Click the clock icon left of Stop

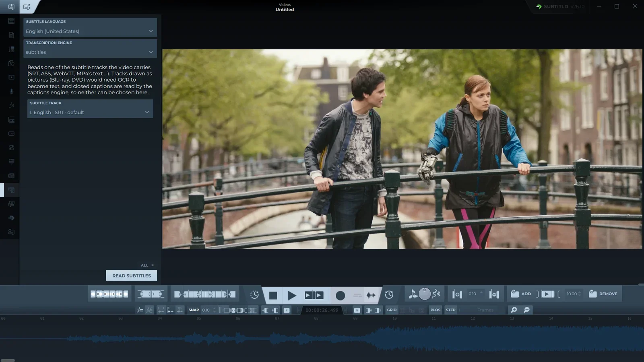coord(254,295)
